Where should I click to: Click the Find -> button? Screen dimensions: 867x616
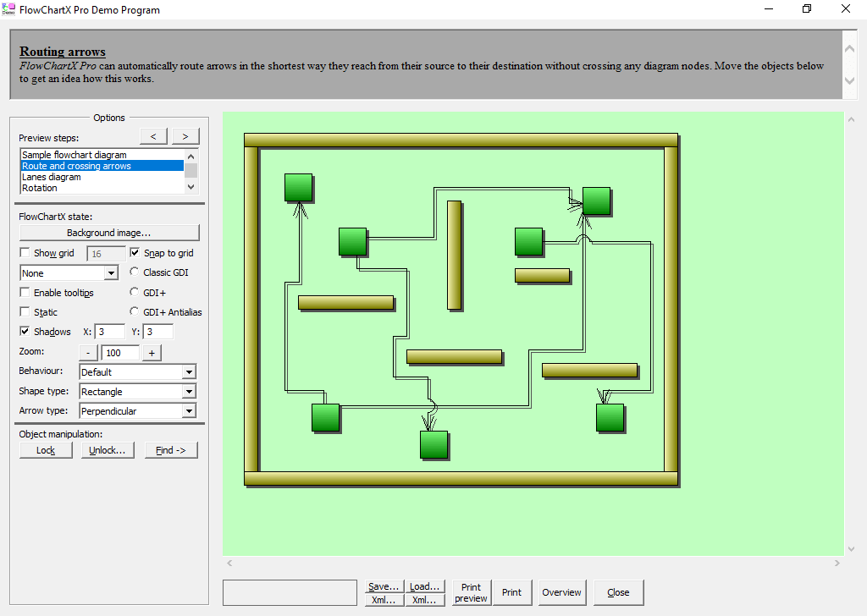point(171,449)
